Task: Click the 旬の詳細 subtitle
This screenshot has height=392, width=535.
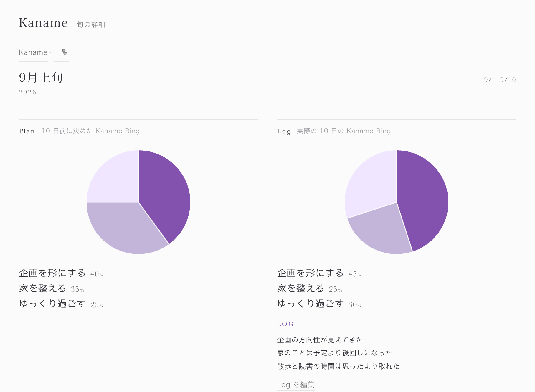Action: (91, 24)
